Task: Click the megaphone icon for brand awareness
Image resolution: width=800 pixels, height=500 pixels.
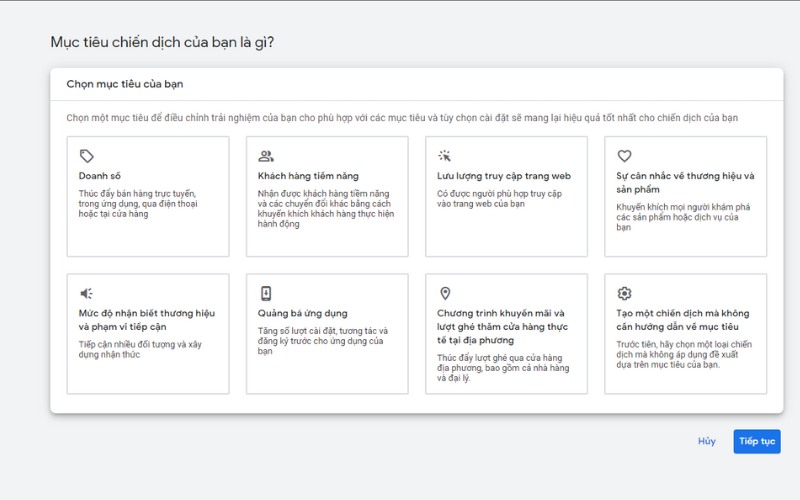Action: tap(87, 293)
